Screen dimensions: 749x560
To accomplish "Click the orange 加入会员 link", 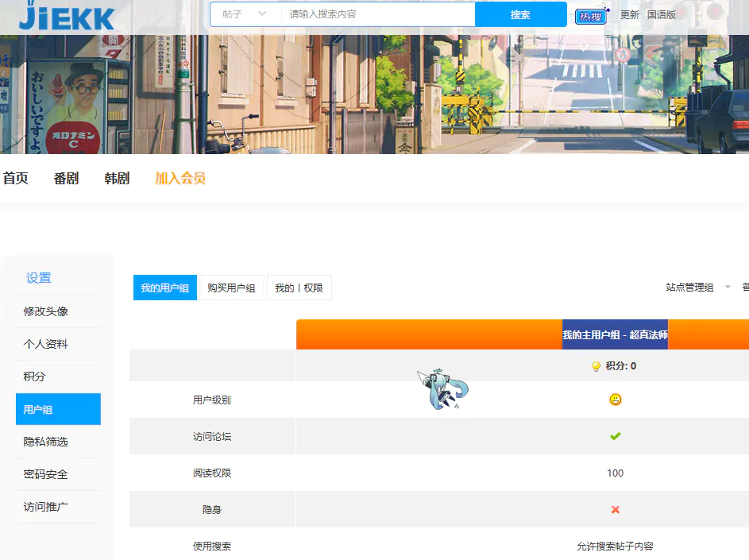I will 180,178.
